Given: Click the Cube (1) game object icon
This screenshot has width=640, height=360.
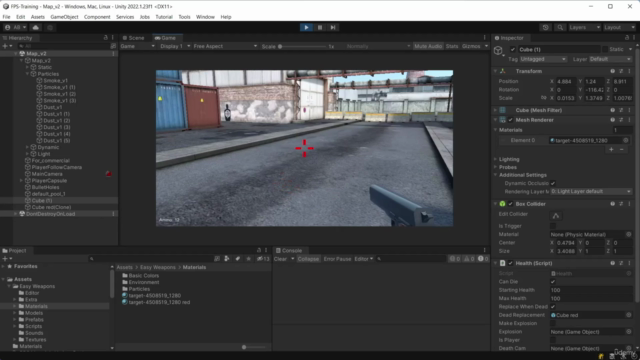Looking at the screenshot, I should pyautogui.click(x=498, y=50).
